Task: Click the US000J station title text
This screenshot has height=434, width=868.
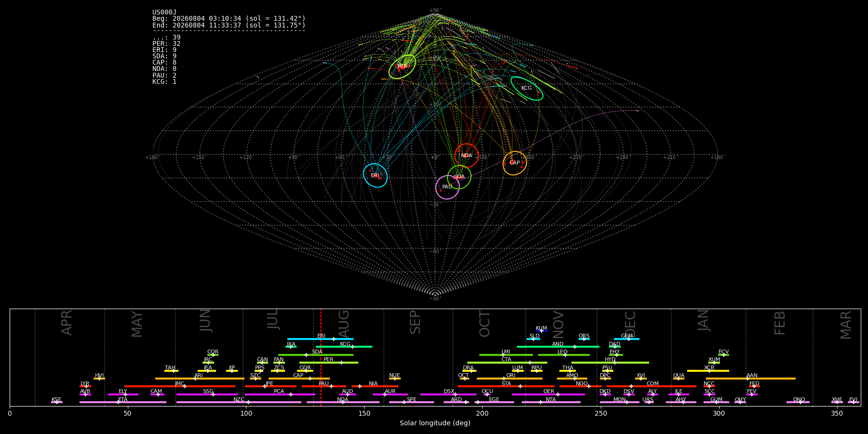Action: (164, 13)
